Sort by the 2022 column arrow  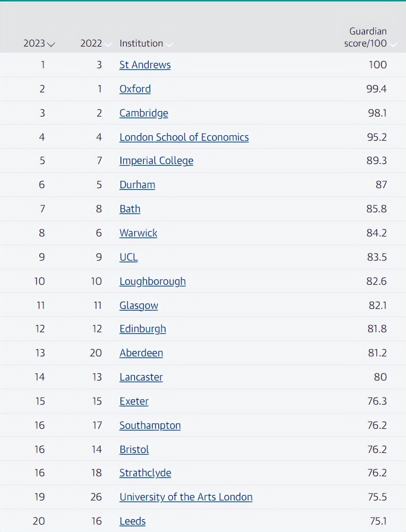108,44
